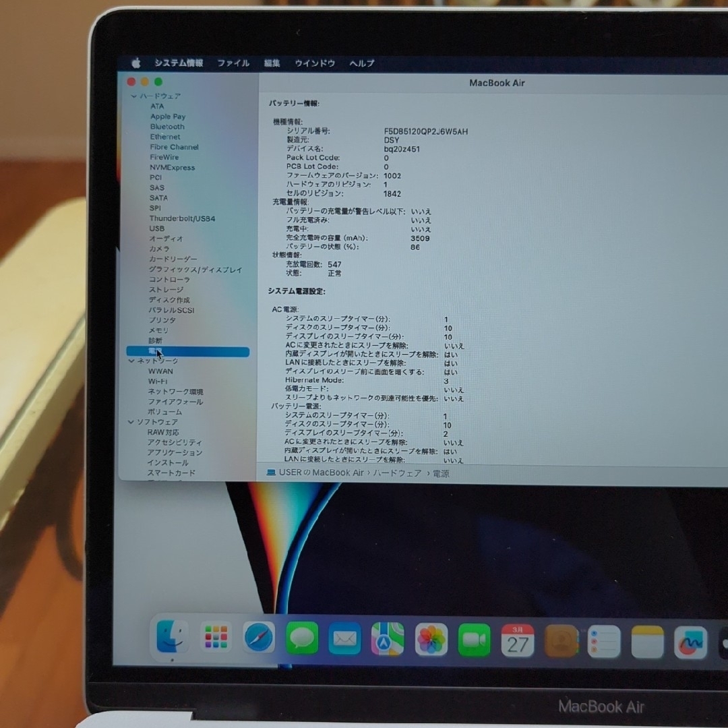Select カードリーダー in the sidebar
Screen dimensions: 728x728
[173, 259]
